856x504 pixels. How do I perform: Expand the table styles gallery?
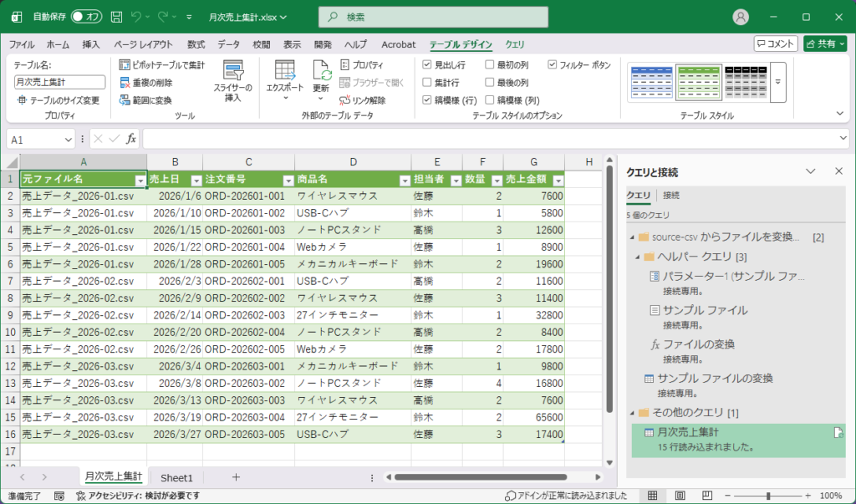(778, 83)
